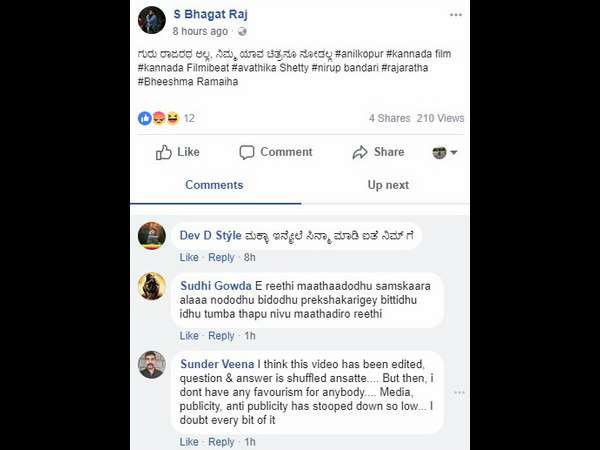Open the post options three-dot menu
This screenshot has width=600, height=450.
tap(456, 15)
